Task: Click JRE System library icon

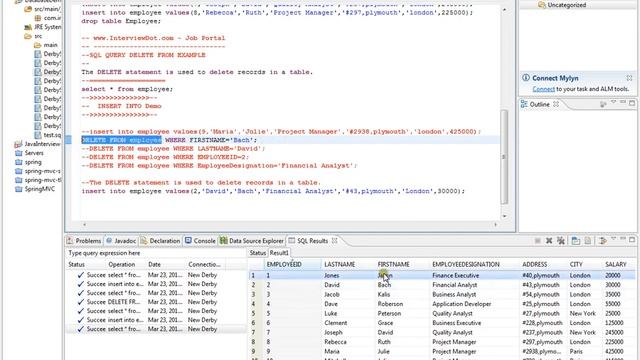Action: [x=28, y=27]
